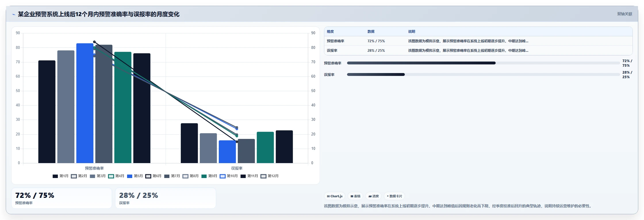Viewport: 644px width, 220px height.
Task: Select the 进度 tag
Action: point(373,196)
